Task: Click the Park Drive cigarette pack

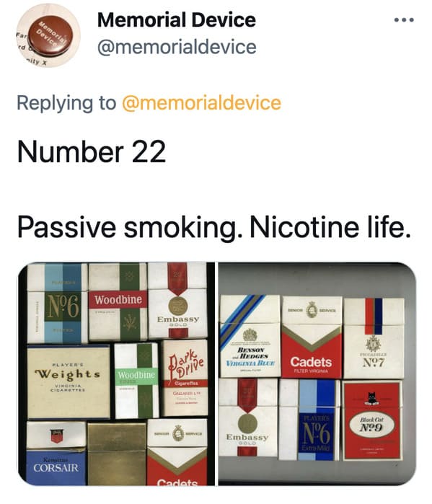Action: [185, 378]
